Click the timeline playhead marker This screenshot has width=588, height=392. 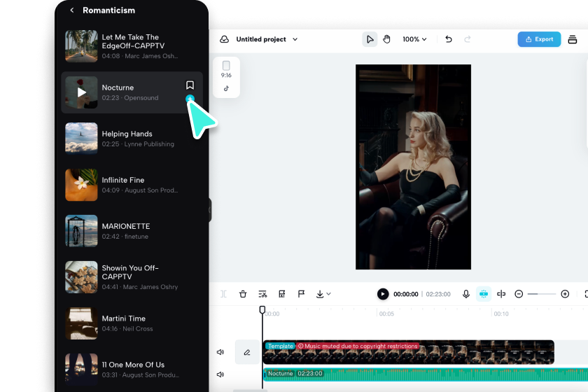pos(262,310)
